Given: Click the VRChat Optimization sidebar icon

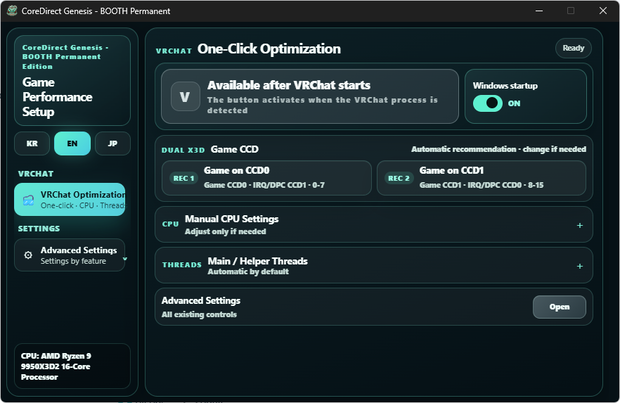Looking at the screenshot, I should [x=28, y=200].
